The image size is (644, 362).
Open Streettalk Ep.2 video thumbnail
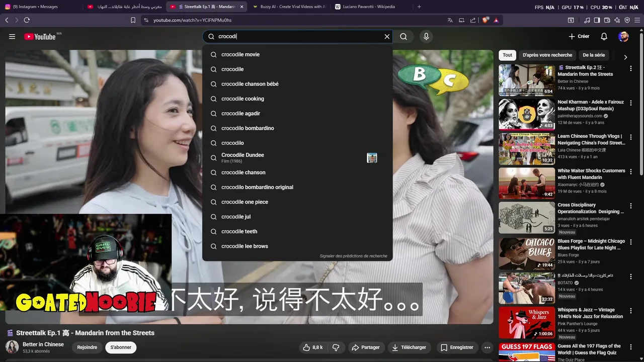[x=527, y=80]
